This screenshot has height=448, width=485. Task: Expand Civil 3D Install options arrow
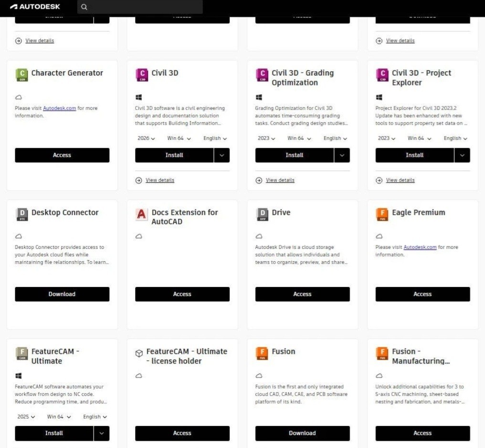tap(221, 155)
